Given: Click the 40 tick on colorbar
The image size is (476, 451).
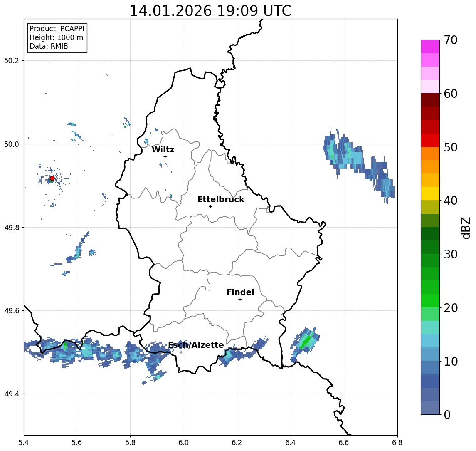Looking at the screenshot, I should 451,201.
